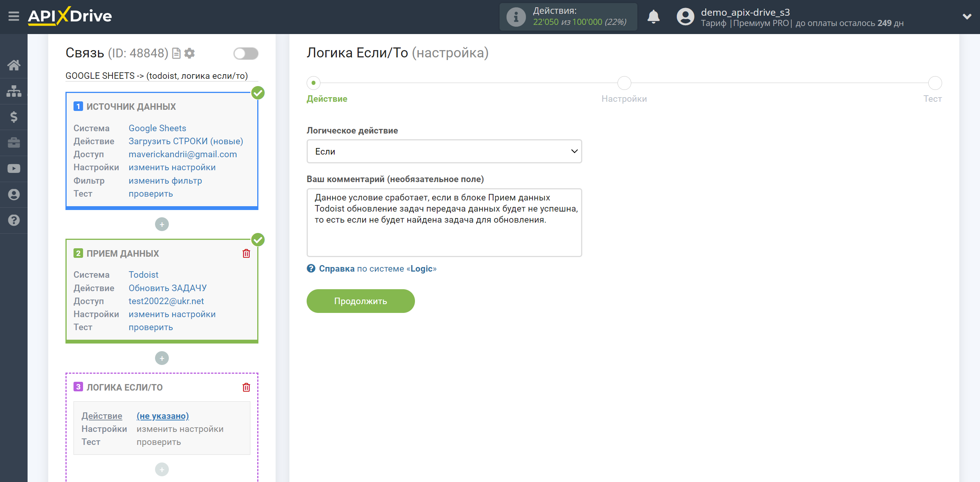The width and height of the screenshot is (980, 482).
Task: Click проверить in Источник данных block
Action: click(151, 194)
